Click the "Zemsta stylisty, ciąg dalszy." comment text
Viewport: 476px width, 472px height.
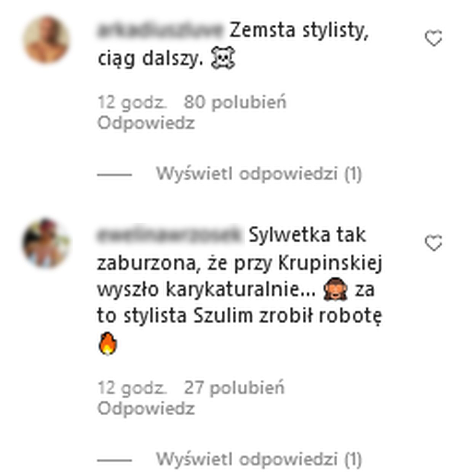(233, 45)
